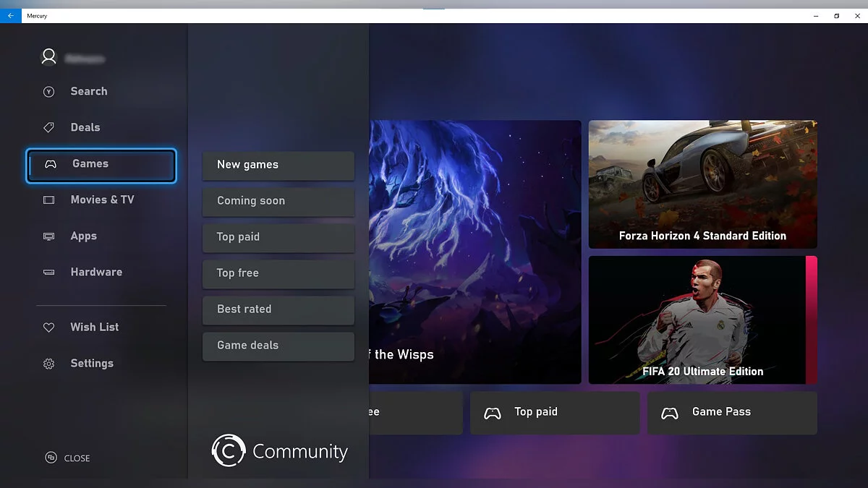Select Games in the sidebar

(x=101, y=166)
